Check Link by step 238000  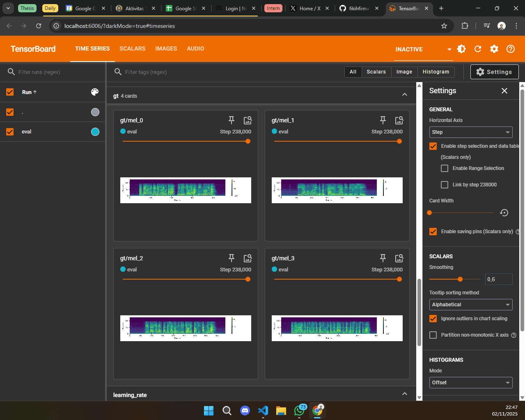445,185
